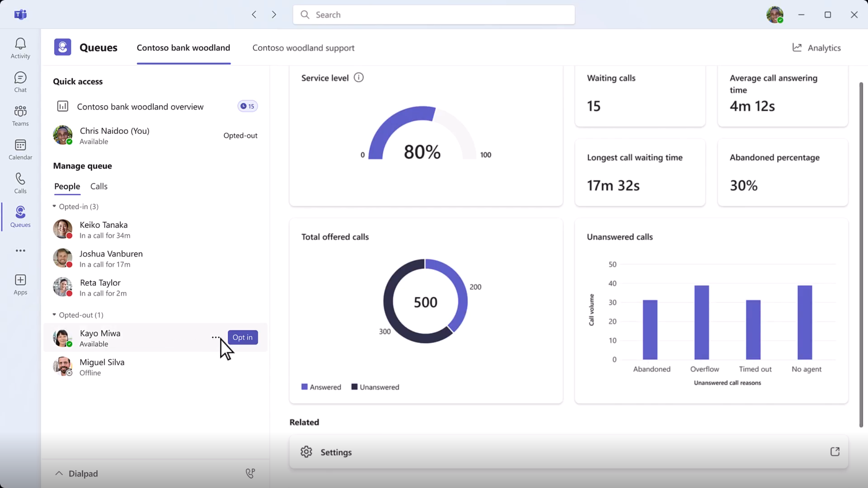Open more options for Kayo Miwa
This screenshot has height=488, width=868.
coord(215,337)
